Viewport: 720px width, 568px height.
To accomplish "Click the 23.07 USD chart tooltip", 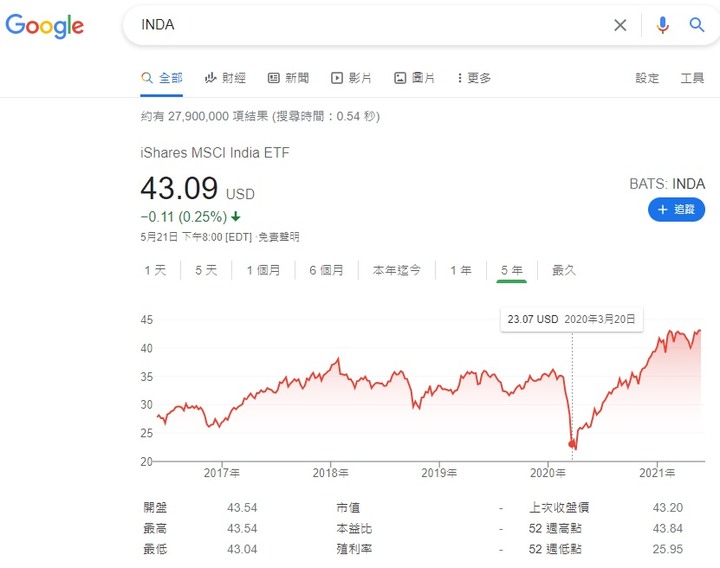I will click(x=572, y=319).
